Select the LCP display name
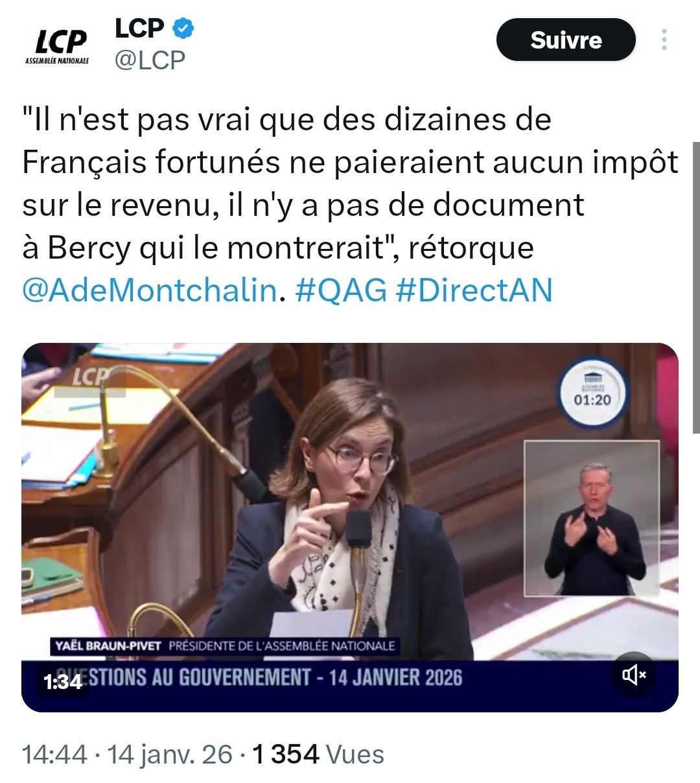Image resolution: width=700 pixels, height=783 pixels. click(x=139, y=28)
